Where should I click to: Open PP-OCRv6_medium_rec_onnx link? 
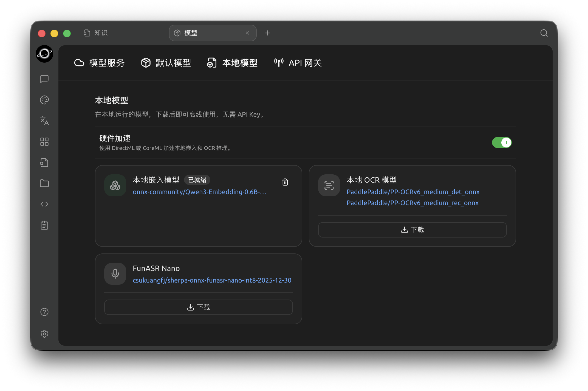pos(412,203)
